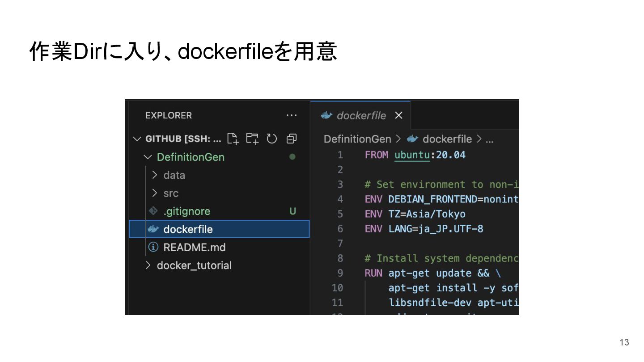Switch to the dockerfile editor tab

click(360, 115)
